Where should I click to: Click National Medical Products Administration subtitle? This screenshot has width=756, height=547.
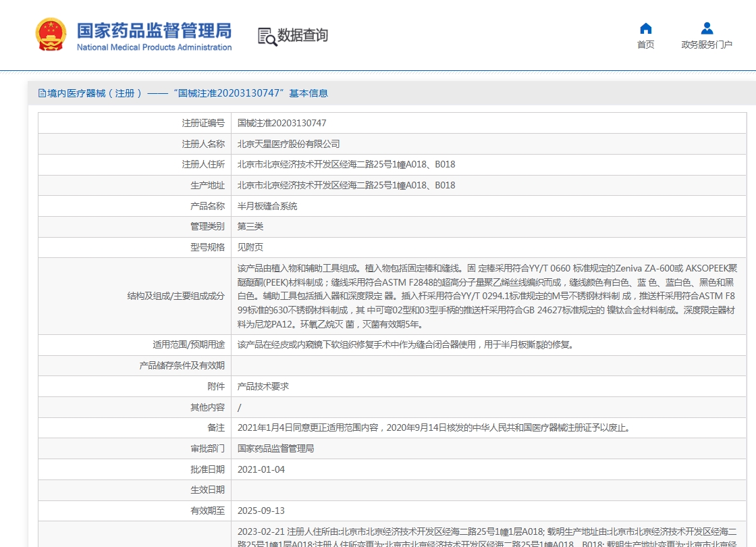coord(155,47)
